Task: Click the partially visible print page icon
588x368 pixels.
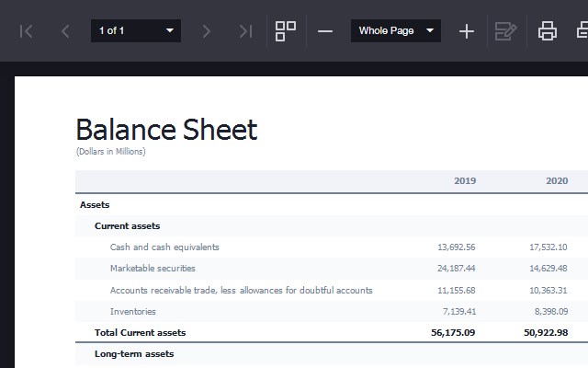Action: [582, 31]
